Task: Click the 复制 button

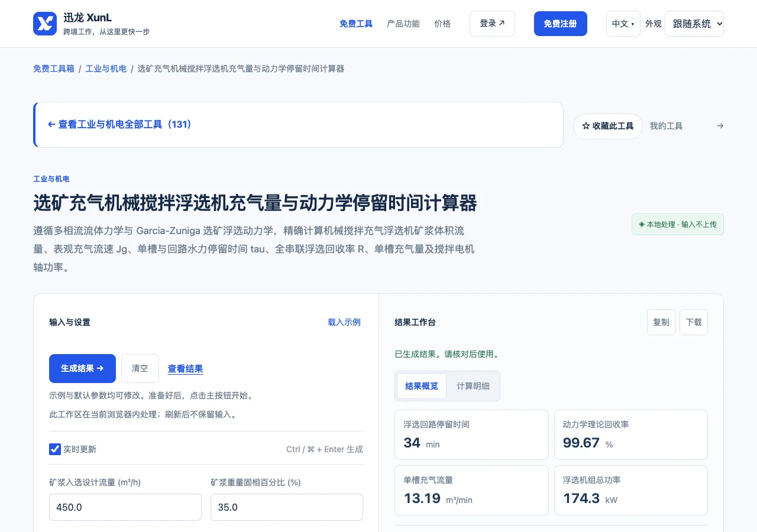Action: tap(661, 322)
